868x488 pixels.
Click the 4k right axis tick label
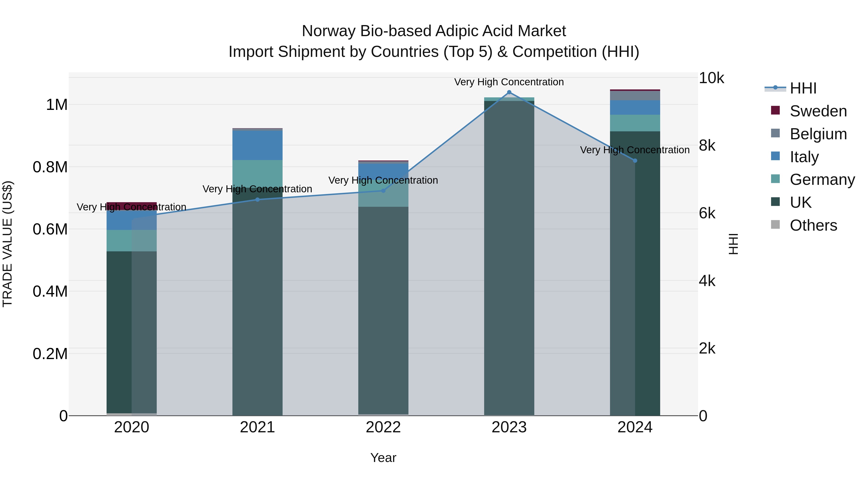(707, 281)
